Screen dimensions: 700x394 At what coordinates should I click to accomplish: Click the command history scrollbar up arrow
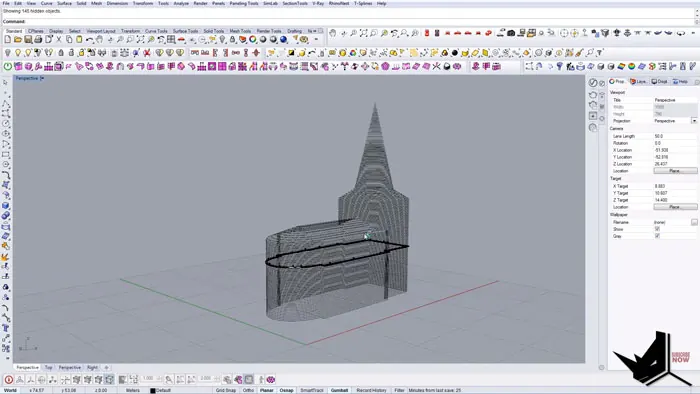tap(697, 10)
